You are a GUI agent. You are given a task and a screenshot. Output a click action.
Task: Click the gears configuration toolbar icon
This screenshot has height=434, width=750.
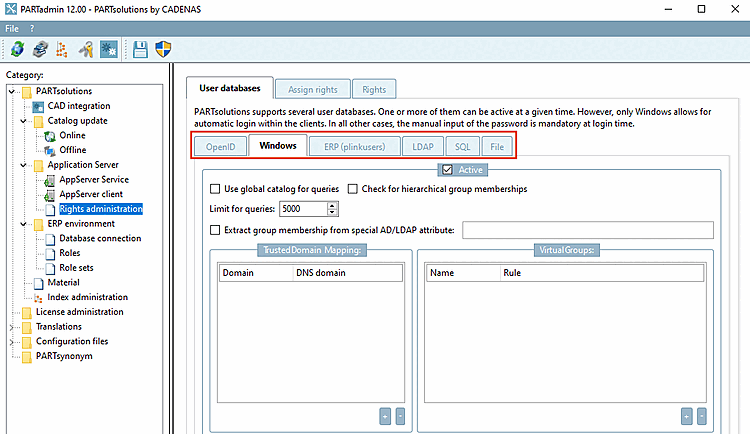[x=109, y=49]
